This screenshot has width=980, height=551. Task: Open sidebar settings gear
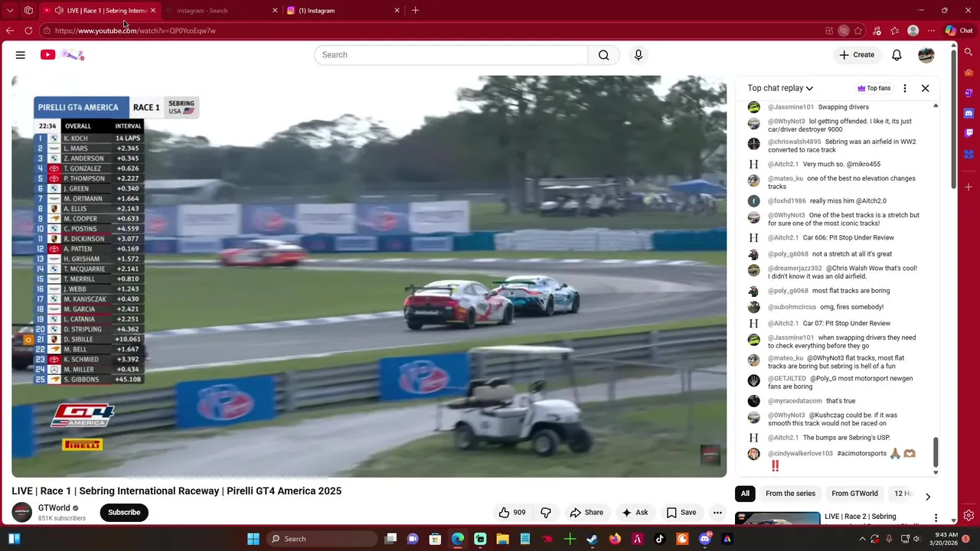tap(969, 516)
